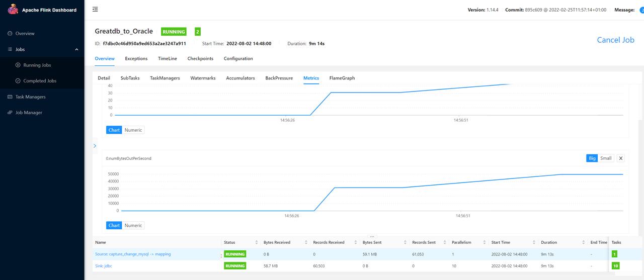
Task: Click the Tasks column header
Action: [616, 242]
